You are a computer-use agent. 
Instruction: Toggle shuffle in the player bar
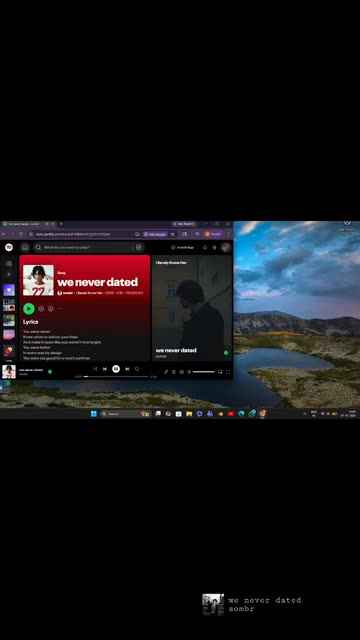[x=95, y=369]
